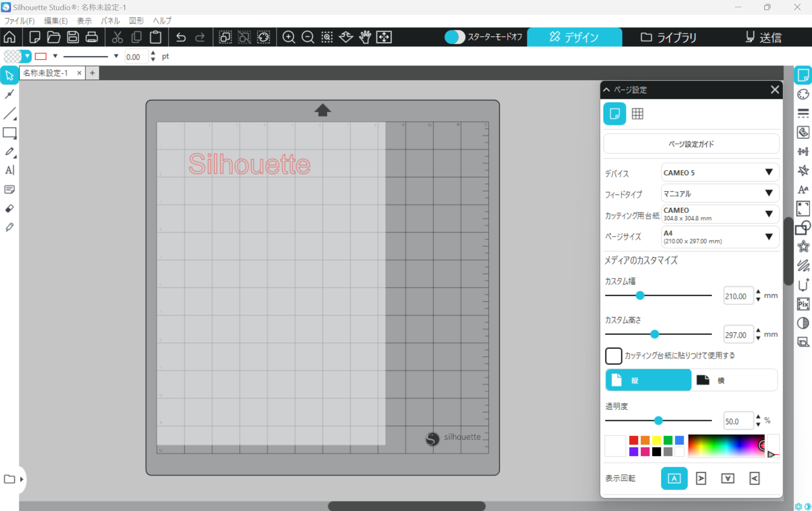This screenshot has height=511, width=812.
Task: Toggle Starter Mode switch
Action: (x=455, y=37)
